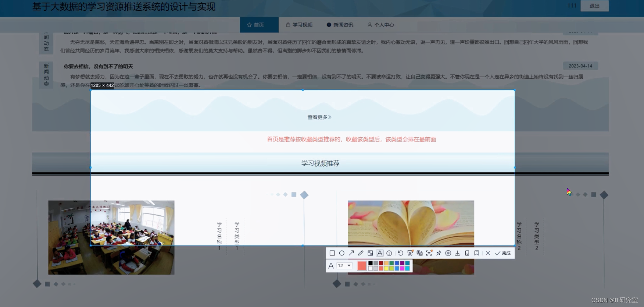Start screen recording from toolbar
The image size is (644, 307).
pos(448,253)
